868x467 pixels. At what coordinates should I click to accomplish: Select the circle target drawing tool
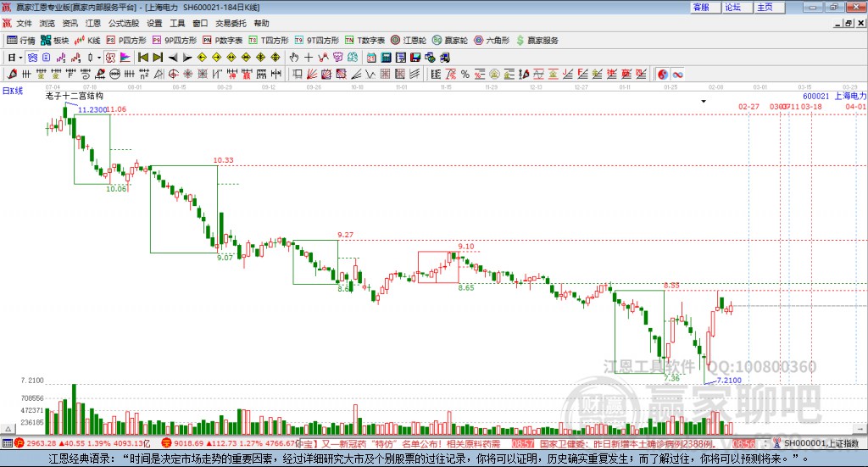173,74
